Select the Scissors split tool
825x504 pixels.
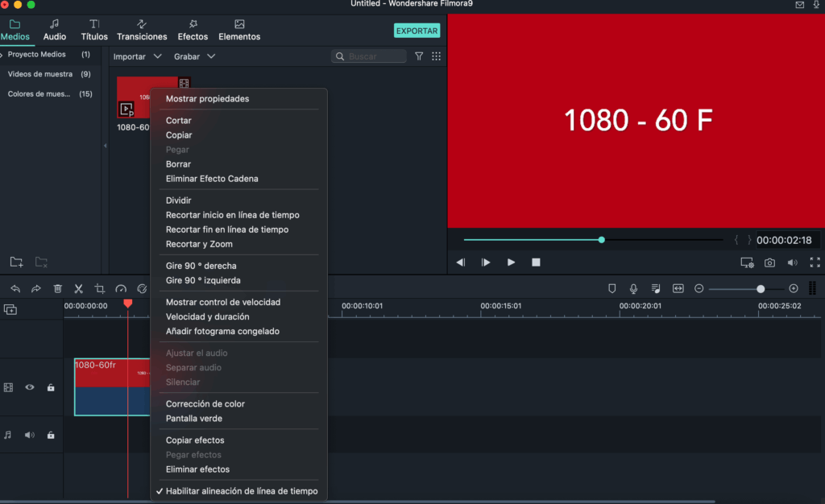click(78, 288)
